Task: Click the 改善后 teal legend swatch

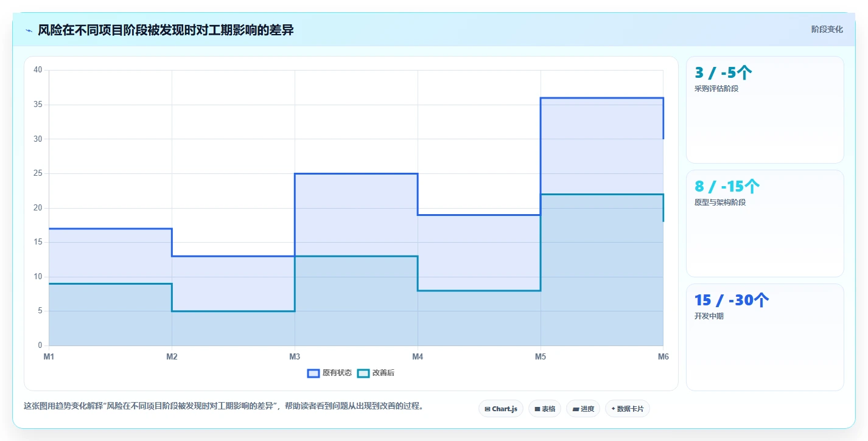Action: [363, 373]
